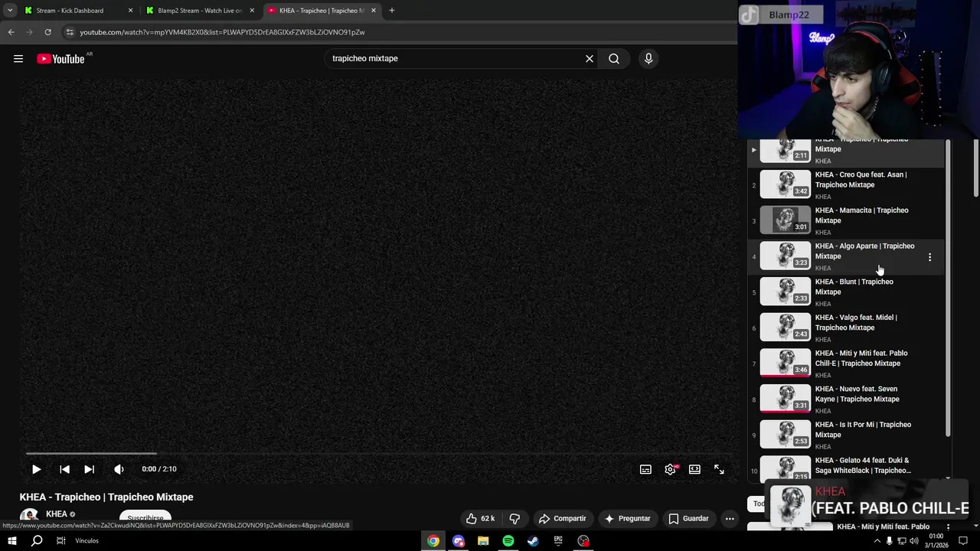
Task: Play Creo Que feat. Asan
Action: click(x=845, y=185)
